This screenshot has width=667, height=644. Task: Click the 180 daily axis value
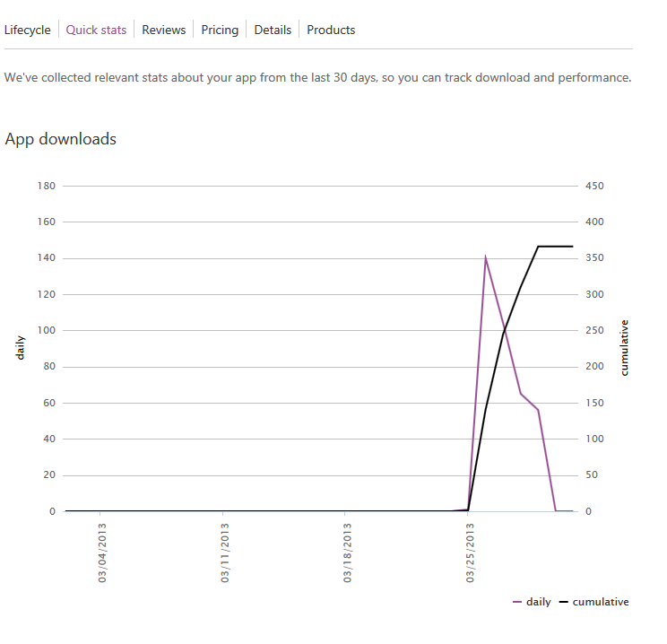[47, 186]
